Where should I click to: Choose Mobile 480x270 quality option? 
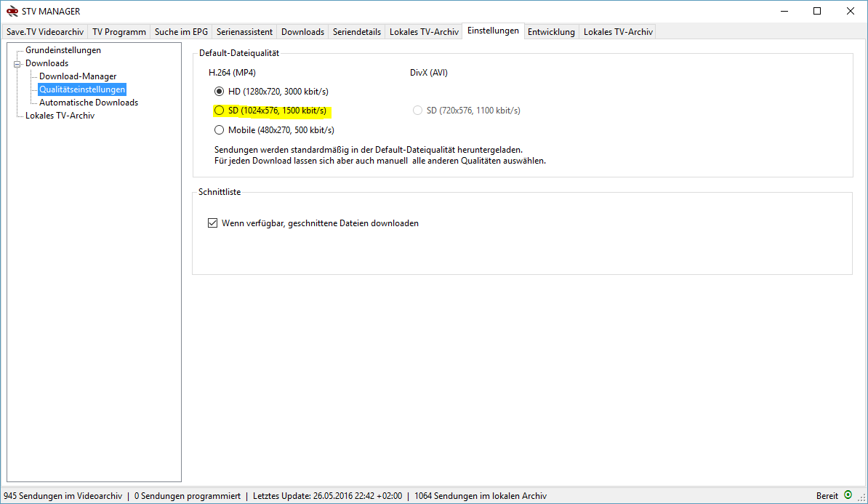[x=219, y=130]
